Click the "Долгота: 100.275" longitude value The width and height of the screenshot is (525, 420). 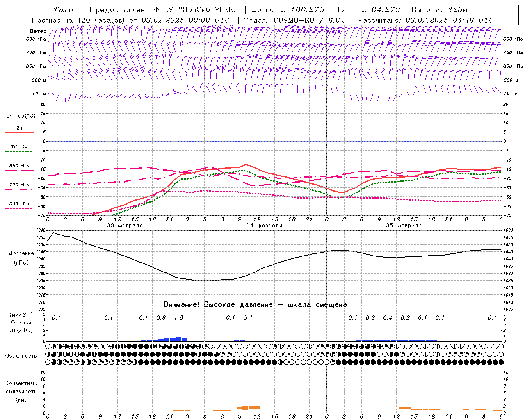pyautogui.click(x=288, y=10)
